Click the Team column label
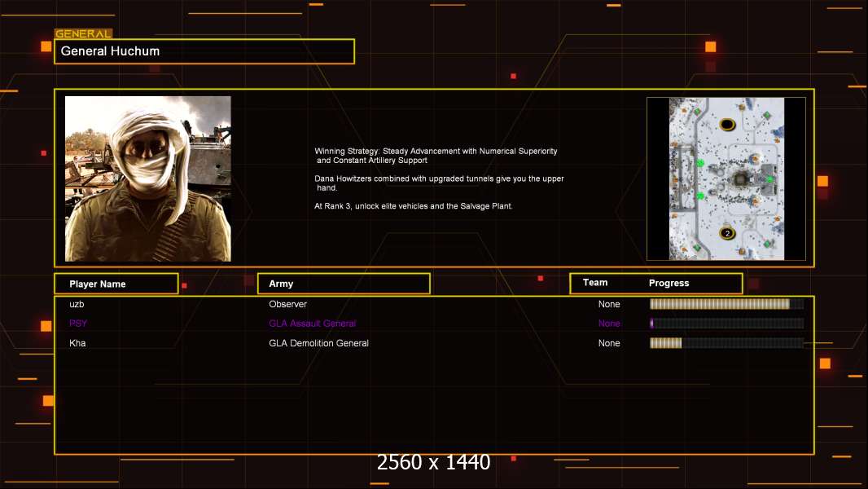Screen dimensions: 868x489 coord(595,283)
